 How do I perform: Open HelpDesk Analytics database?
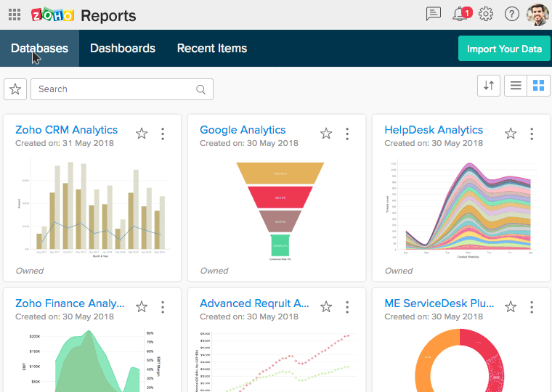pos(434,130)
